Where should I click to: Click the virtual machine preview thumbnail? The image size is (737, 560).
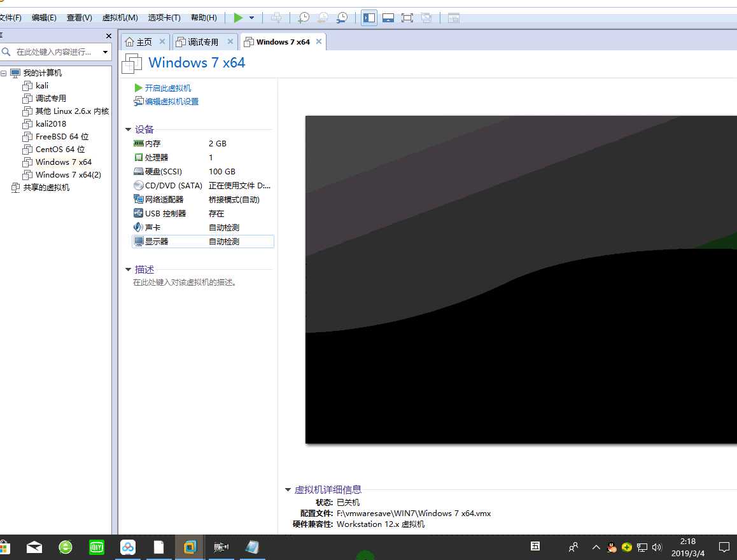click(521, 279)
